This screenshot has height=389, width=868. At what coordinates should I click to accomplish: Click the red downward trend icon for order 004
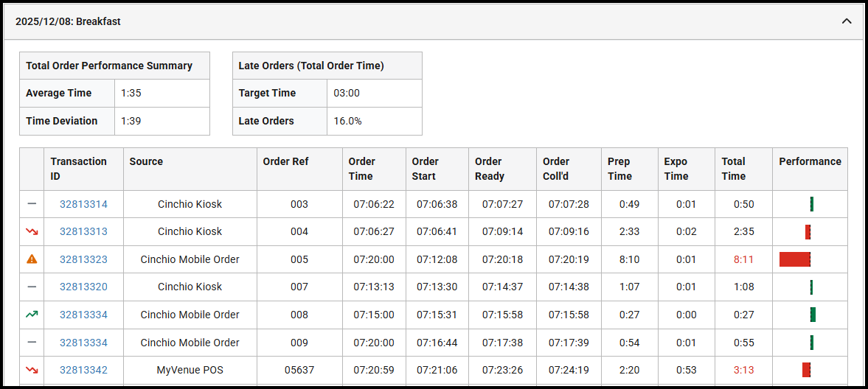[x=32, y=231]
